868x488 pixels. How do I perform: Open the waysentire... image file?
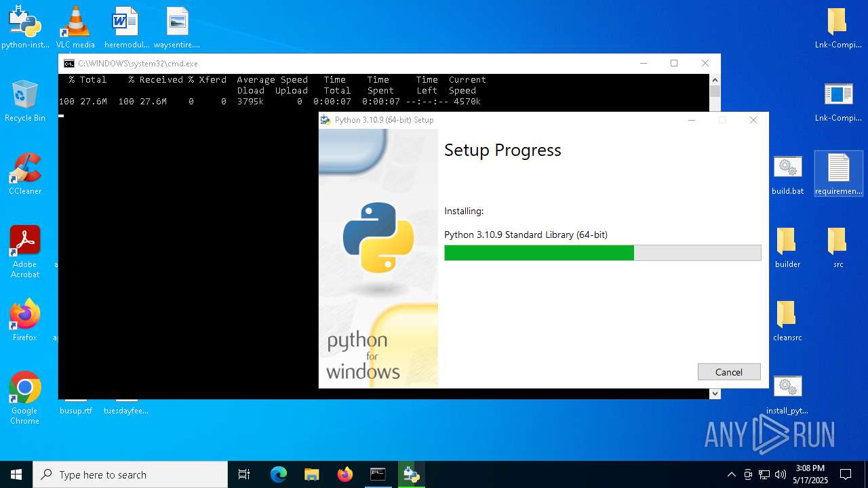pos(177,27)
